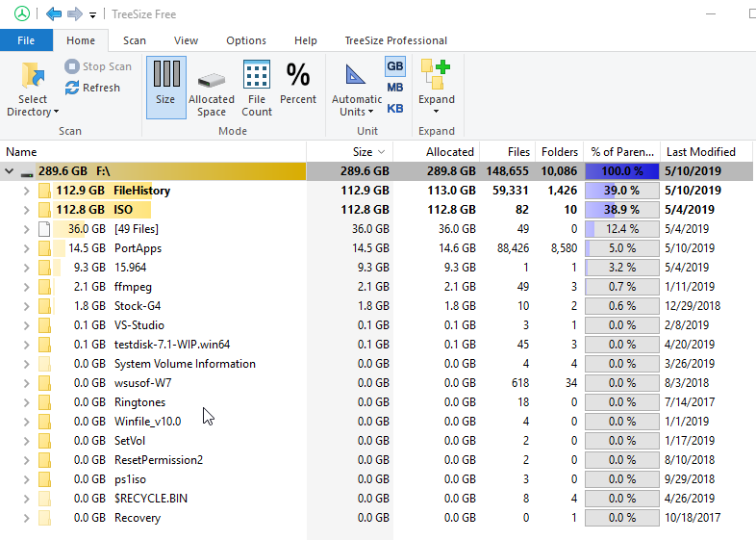Image resolution: width=756 pixels, height=540 pixels.
Task: Open the Select Directory dropdown arrow
Action: click(x=57, y=112)
